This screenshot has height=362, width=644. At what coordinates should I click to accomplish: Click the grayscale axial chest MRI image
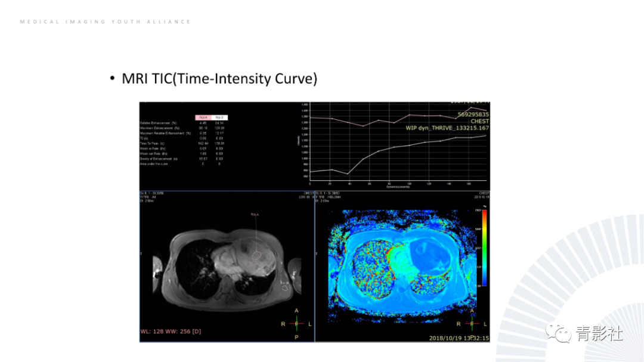click(227, 270)
